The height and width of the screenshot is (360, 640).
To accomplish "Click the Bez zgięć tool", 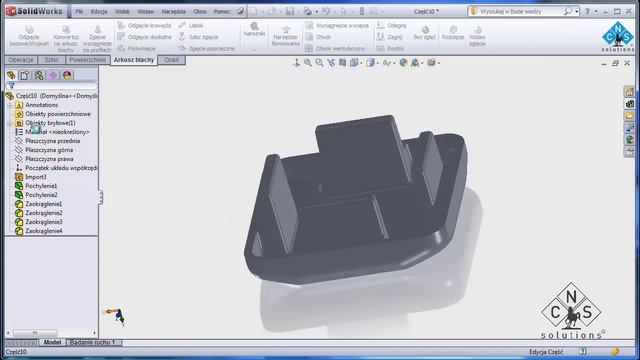I will point(424,33).
